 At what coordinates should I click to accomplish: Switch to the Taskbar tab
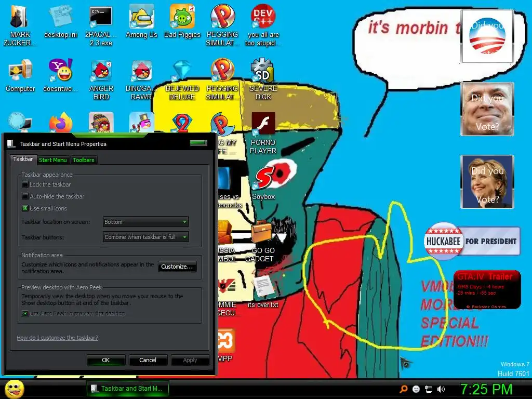23,159
